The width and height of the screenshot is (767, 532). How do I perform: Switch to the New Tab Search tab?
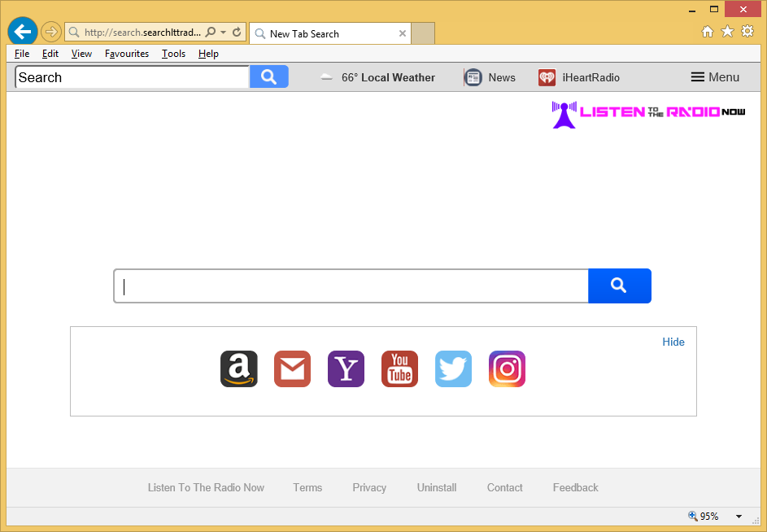[330, 34]
